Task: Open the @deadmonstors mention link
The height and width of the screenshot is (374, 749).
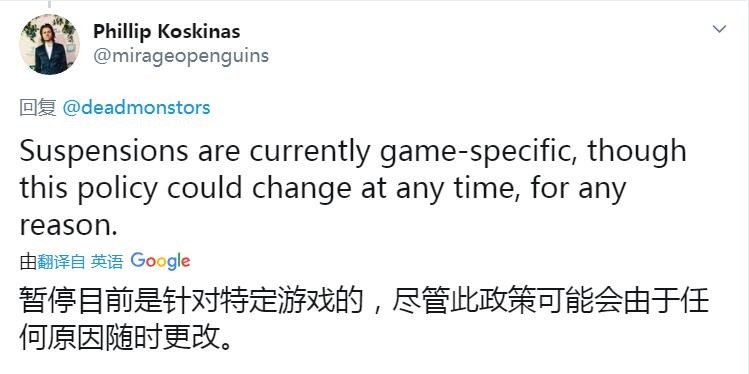Action: [136, 107]
